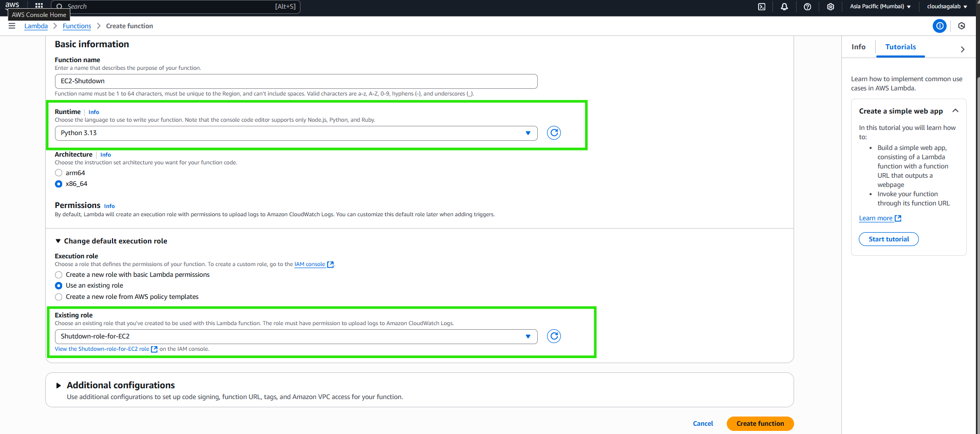Toggle the hamburger side navigation menu

(12, 26)
